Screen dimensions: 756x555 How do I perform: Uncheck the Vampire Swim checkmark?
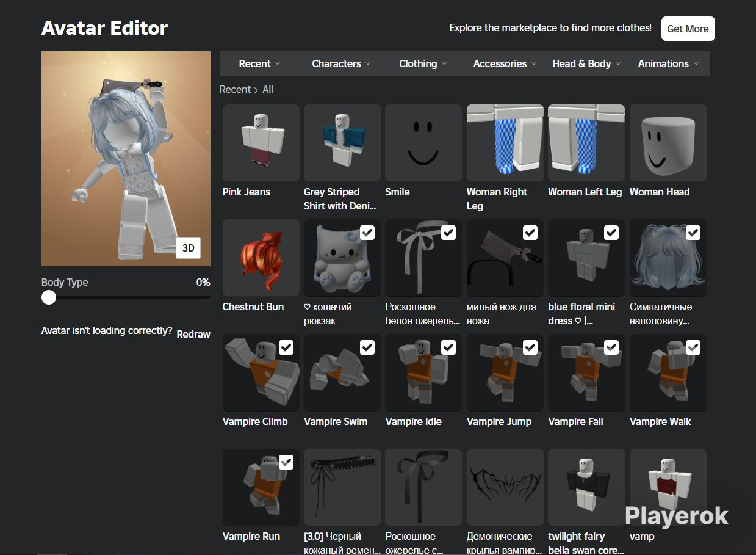367,347
